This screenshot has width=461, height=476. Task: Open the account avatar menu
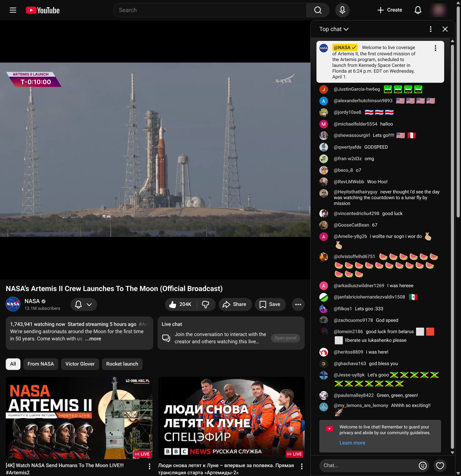pos(439,10)
